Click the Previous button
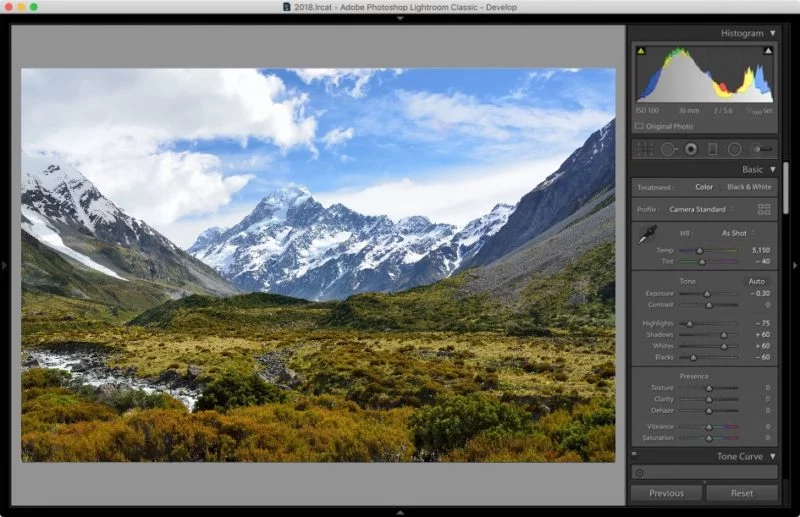 666,493
